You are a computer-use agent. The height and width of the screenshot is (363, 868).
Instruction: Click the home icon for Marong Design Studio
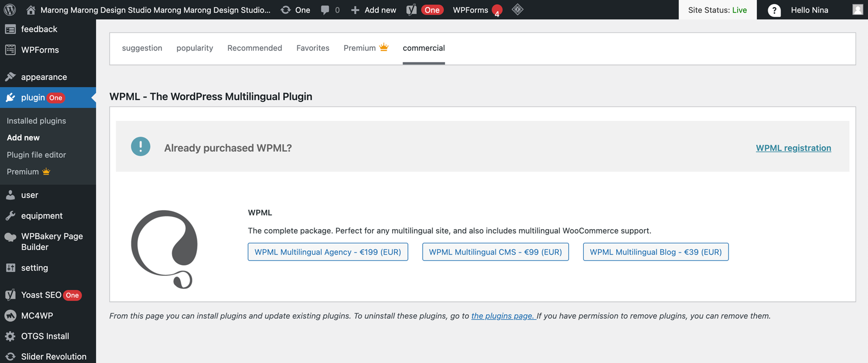tap(31, 10)
